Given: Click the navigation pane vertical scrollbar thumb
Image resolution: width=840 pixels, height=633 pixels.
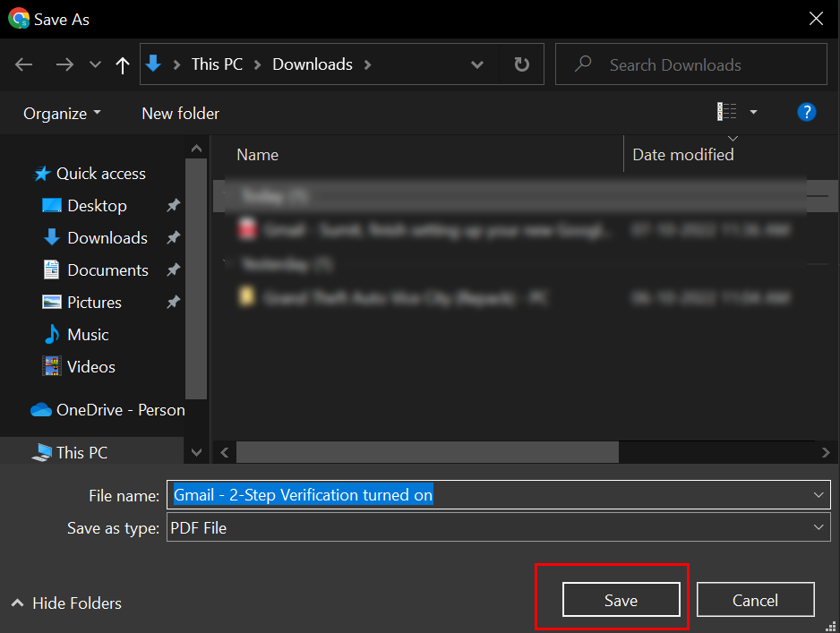Looking at the screenshot, I should click(x=196, y=278).
